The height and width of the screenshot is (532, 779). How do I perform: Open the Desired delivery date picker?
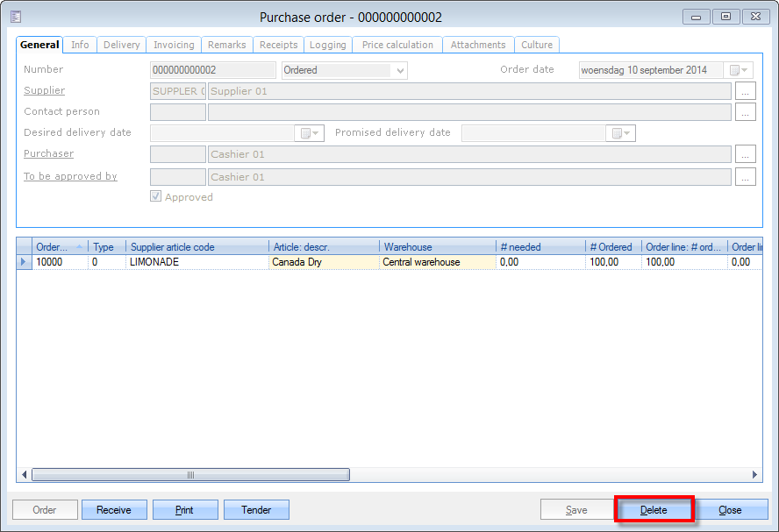tap(311, 133)
